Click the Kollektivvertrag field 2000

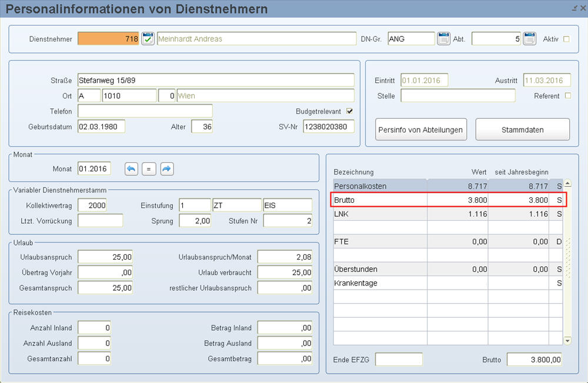[92, 206]
